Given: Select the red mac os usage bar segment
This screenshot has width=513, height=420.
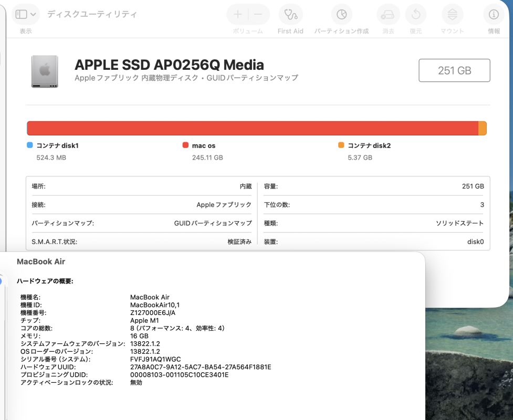Looking at the screenshot, I should pyautogui.click(x=252, y=129).
